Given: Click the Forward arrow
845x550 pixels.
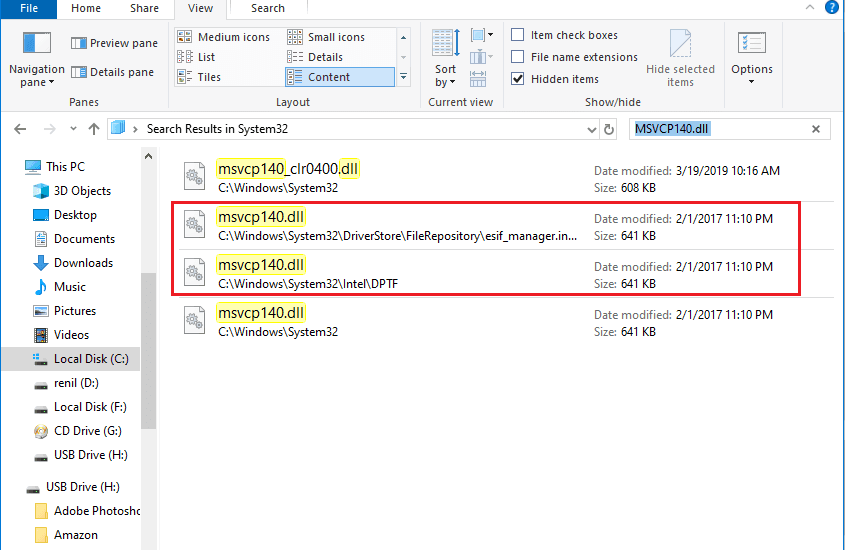Looking at the screenshot, I should tap(50, 129).
